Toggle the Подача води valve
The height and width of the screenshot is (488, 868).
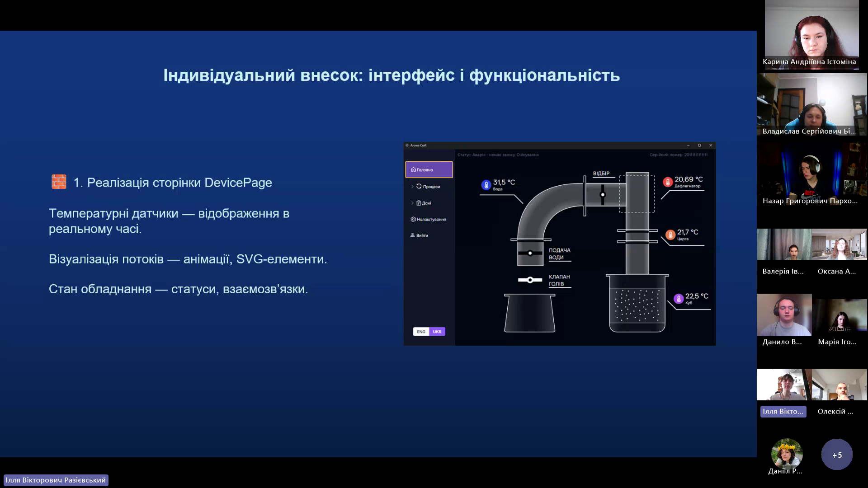pos(530,253)
